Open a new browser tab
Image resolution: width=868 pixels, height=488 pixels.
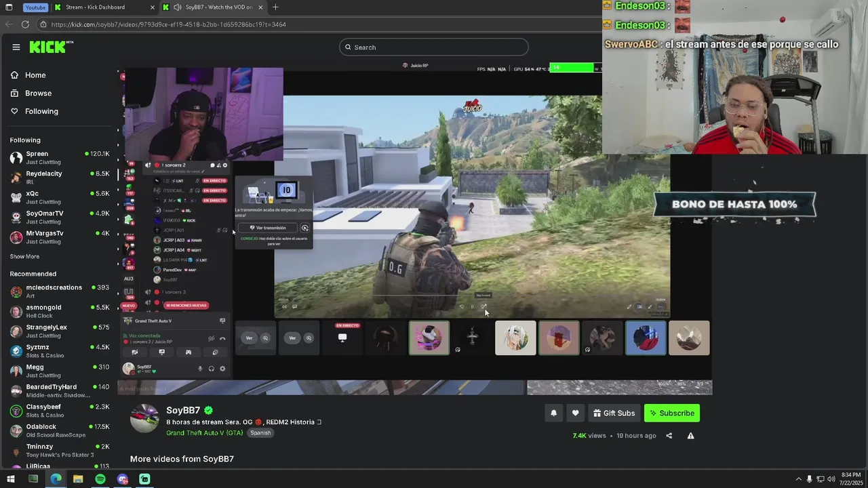[275, 7]
